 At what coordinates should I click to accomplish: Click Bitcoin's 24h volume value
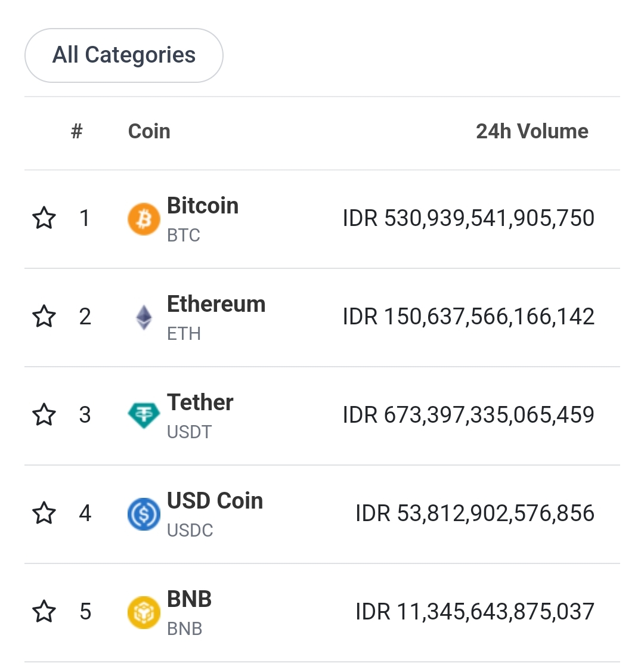click(468, 219)
